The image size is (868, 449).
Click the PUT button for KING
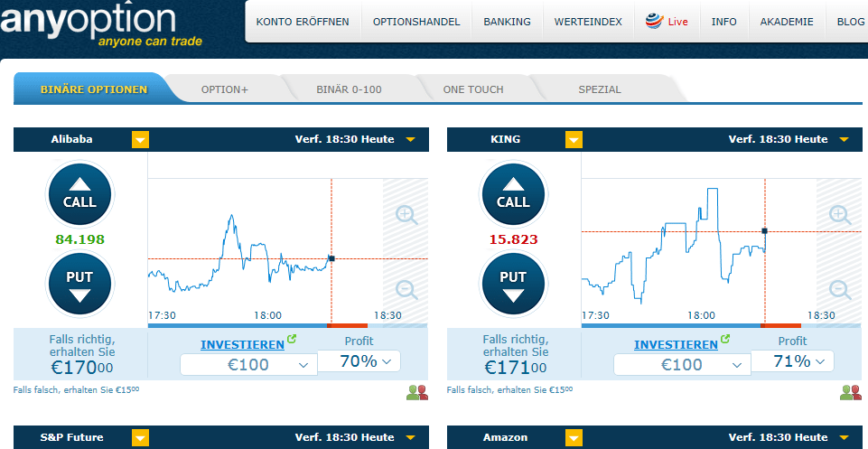[x=513, y=284]
